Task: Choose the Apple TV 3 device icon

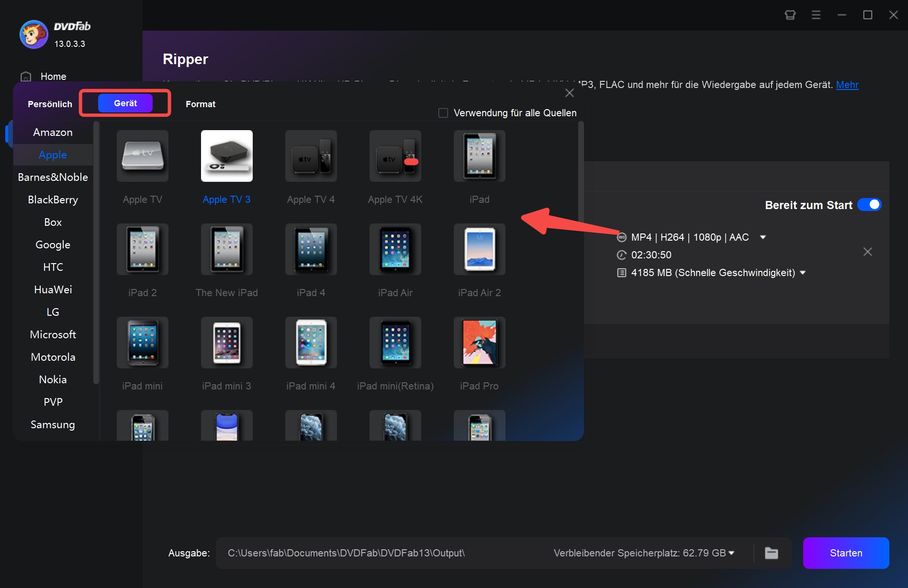Action: [x=226, y=156]
